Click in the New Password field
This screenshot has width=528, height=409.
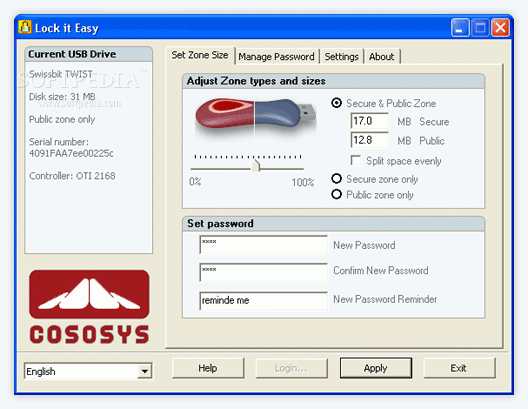click(263, 244)
